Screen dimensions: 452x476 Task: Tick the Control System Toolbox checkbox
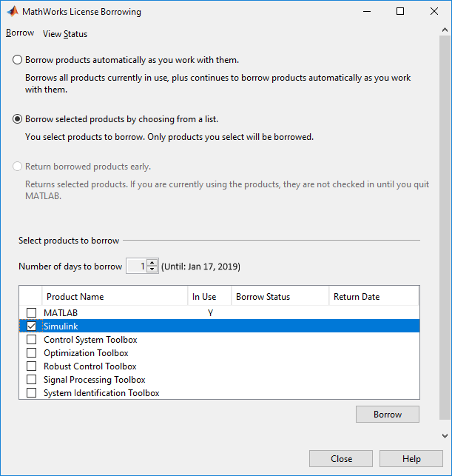[x=31, y=340]
